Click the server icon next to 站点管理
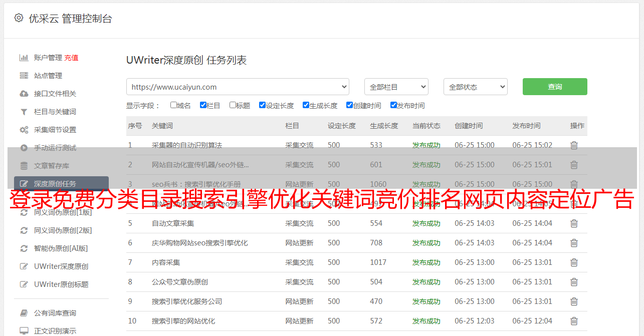Viewport: 644px width, 336px height. [24, 76]
